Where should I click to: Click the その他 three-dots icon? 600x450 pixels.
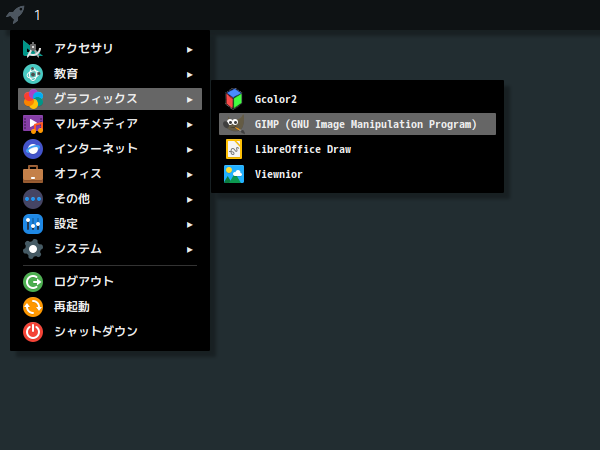33,199
